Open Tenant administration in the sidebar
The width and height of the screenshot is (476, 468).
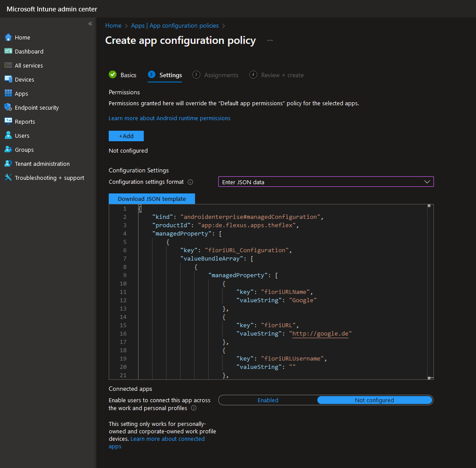tap(8, 164)
